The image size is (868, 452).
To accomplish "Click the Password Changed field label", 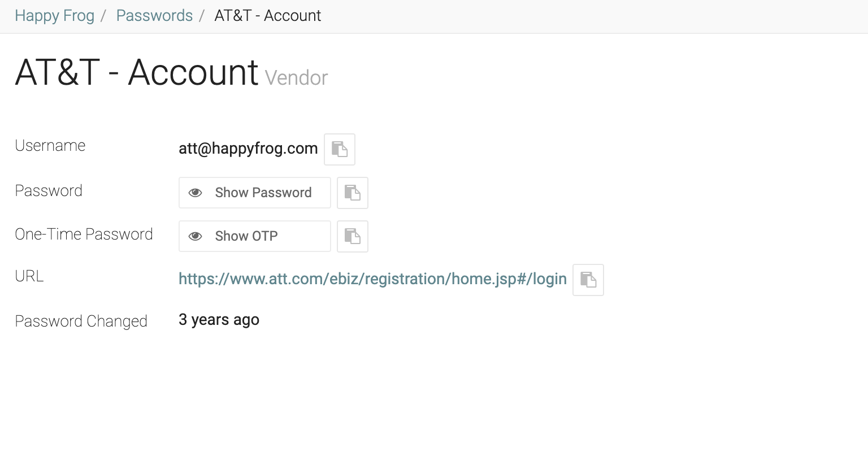I will coord(81,321).
